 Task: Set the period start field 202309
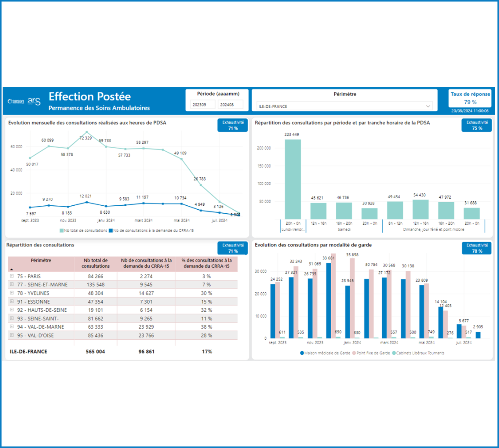[x=202, y=104]
